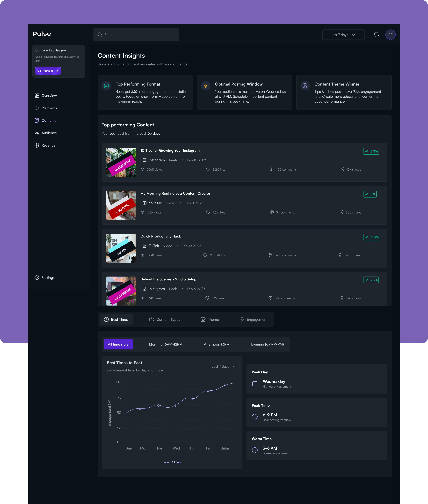Click the Revenue dollar icon
Image resolution: width=428 pixels, height=504 pixels.
pos(37,145)
